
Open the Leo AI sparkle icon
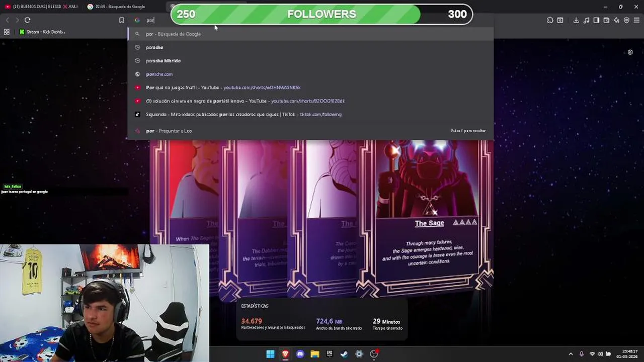coord(616,20)
